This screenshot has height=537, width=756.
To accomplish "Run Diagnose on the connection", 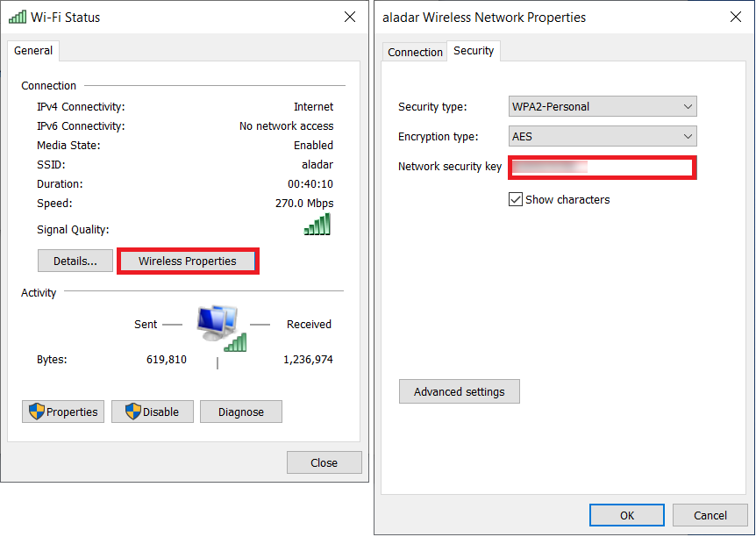I will point(241,412).
